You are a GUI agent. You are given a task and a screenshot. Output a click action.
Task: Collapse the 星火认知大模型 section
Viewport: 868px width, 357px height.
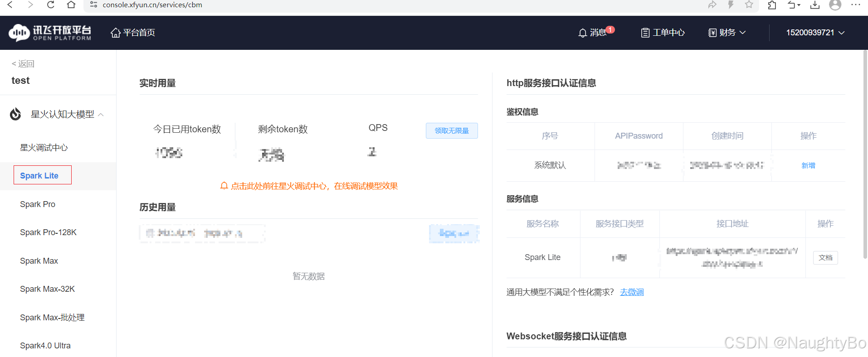point(101,115)
